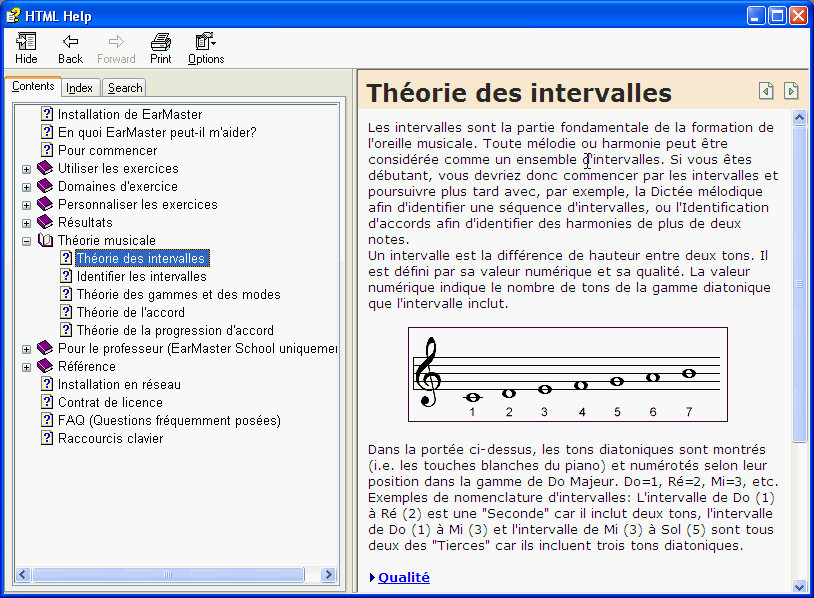
Task: Click the tree pane scroll left arrow
Action: (23, 575)
